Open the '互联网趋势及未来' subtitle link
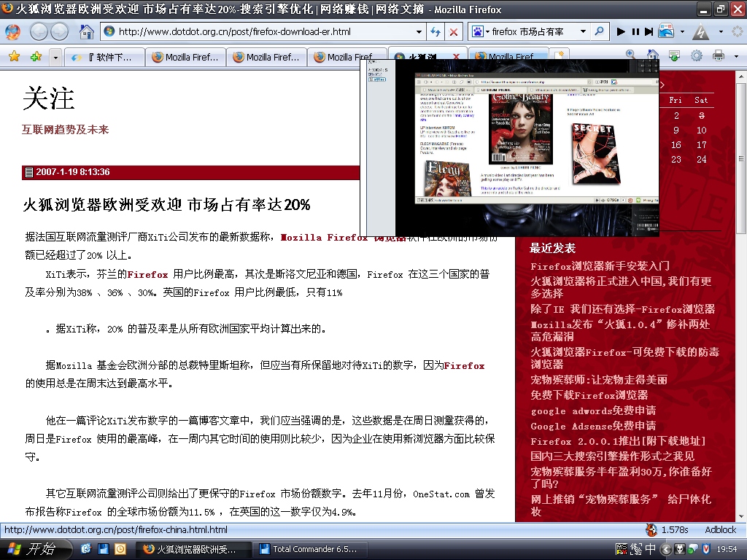Viewport: 747px width, 560px height. click(x=65, y=130)
